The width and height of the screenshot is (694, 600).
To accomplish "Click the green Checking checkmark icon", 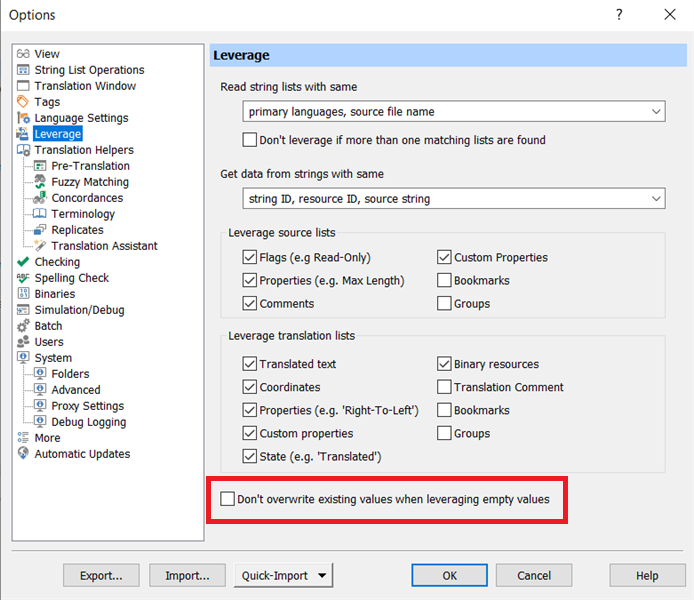I will 23,262.
